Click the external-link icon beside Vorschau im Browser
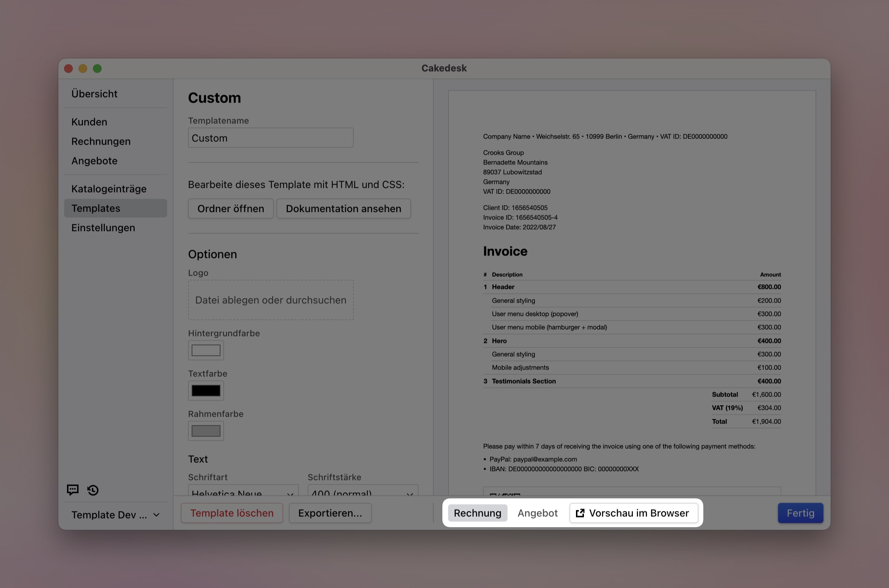Viewport: 889px width, 588px height. pos(580,513)
